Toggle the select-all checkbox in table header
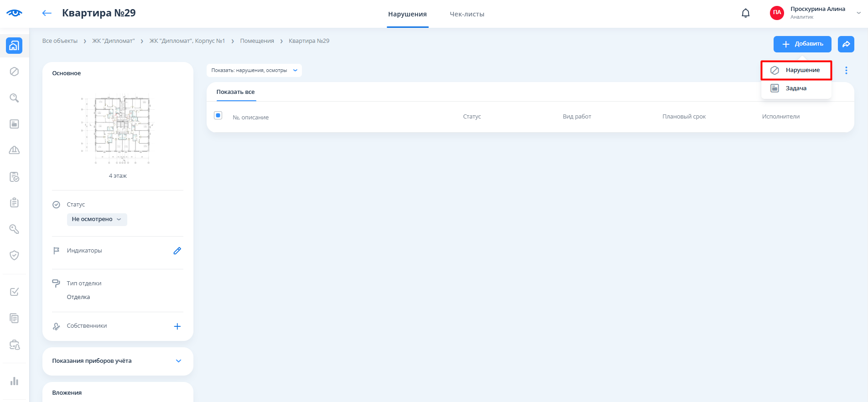Viewport: 868px width, 402px height. click(218, 115)
